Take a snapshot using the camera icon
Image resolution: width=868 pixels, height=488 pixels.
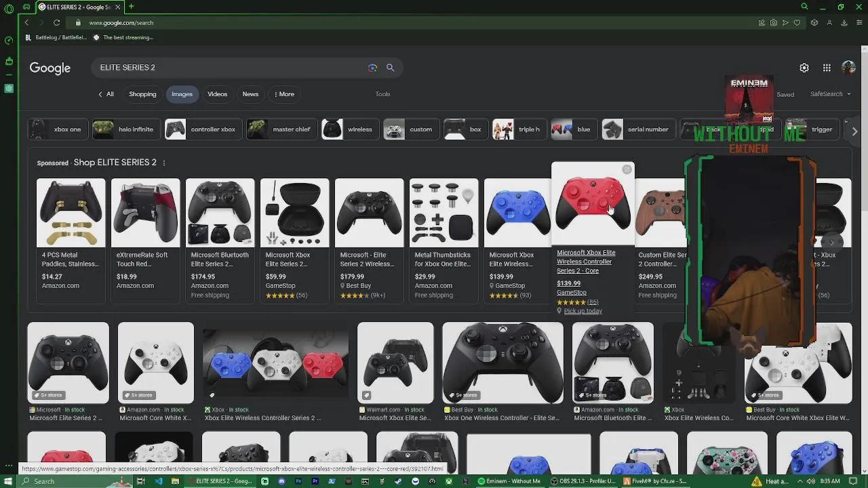coord(774,22)
